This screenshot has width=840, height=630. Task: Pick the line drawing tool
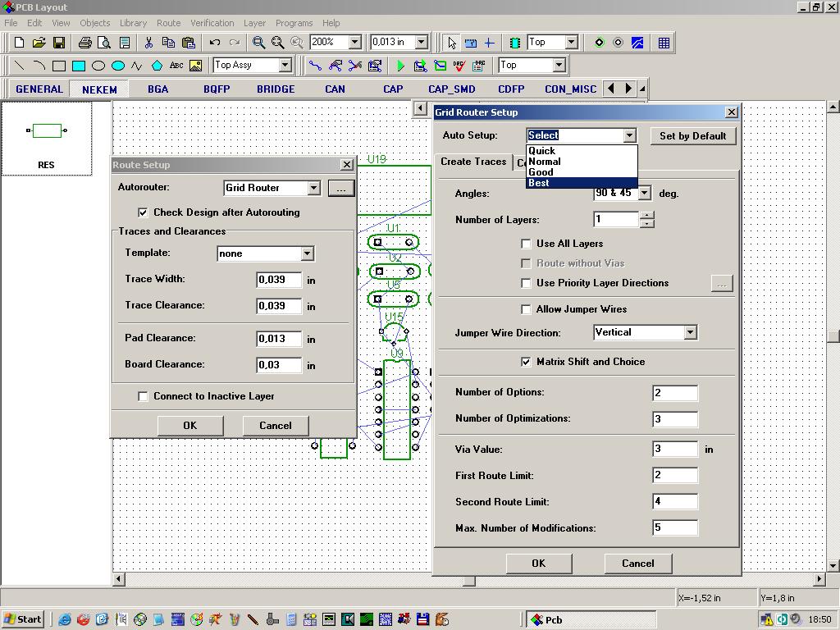20,66
